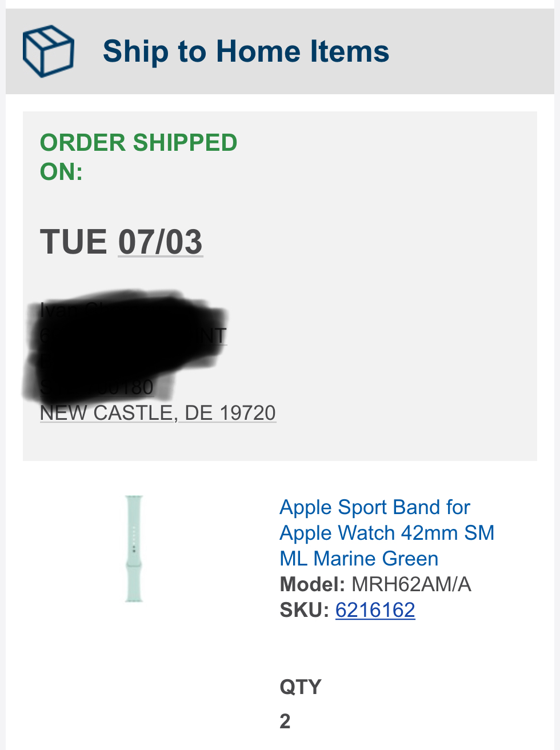Click the shipping box icon
560x750 pixels.
[x=49, y=51]
